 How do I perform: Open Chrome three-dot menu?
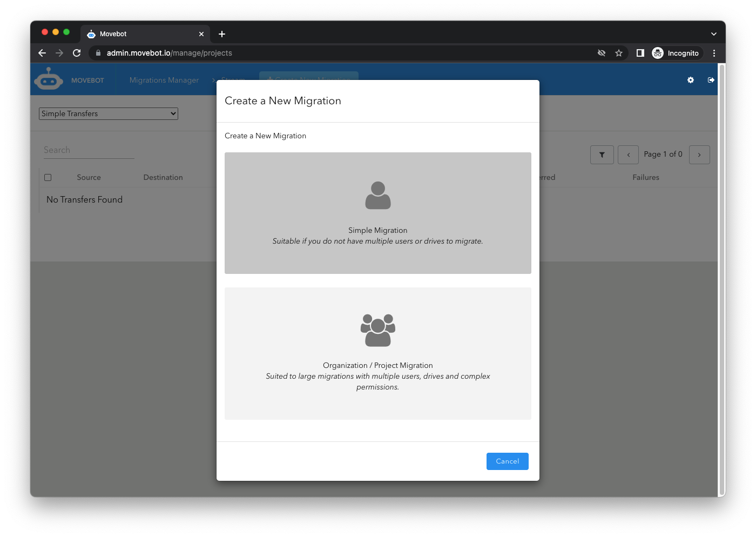714,53
